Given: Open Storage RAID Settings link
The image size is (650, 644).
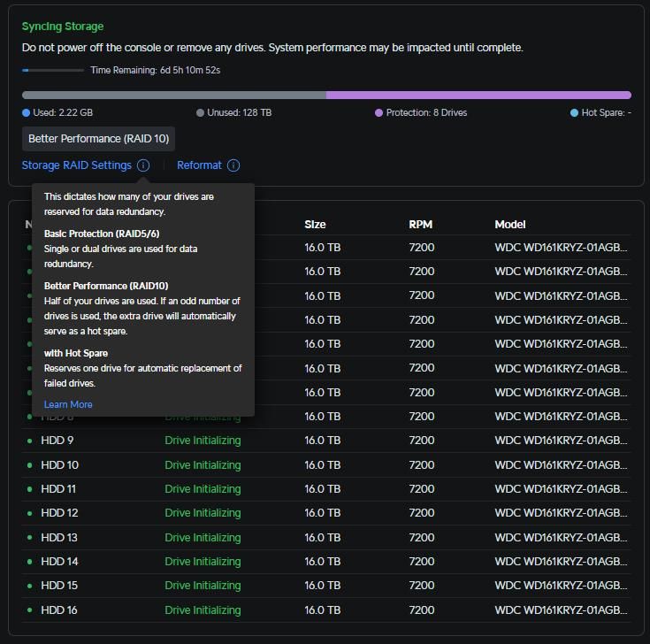Looking at the screenshot, I should pos(76,165).
